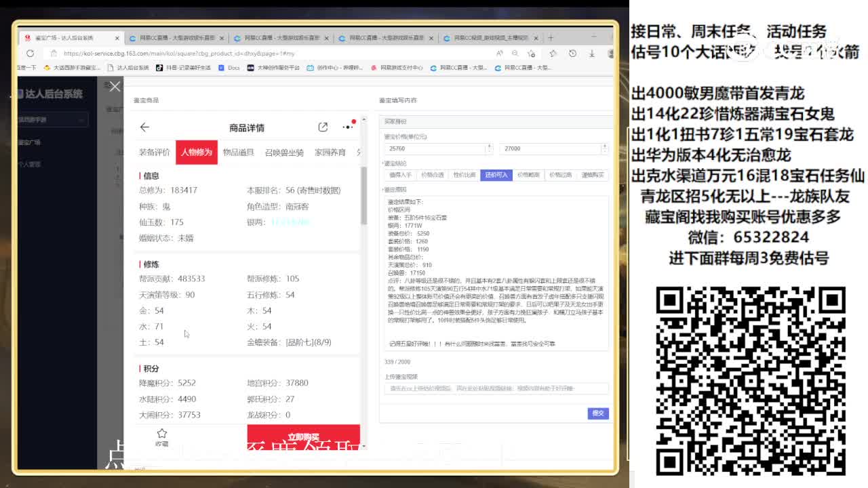Select the 家园养育 tab
868x488 pixels.
[330, 152]
